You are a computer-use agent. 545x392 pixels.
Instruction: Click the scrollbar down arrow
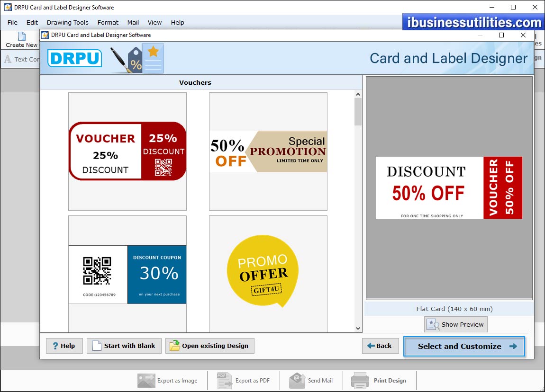point(358,328)
